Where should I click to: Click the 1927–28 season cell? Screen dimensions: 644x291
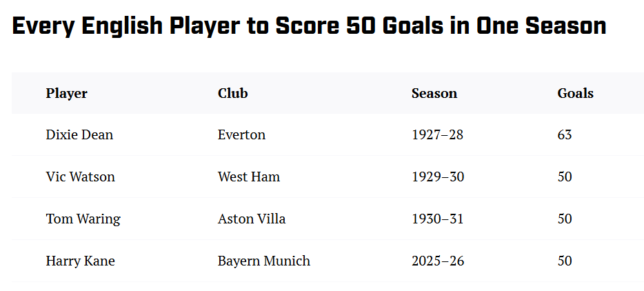437,135
